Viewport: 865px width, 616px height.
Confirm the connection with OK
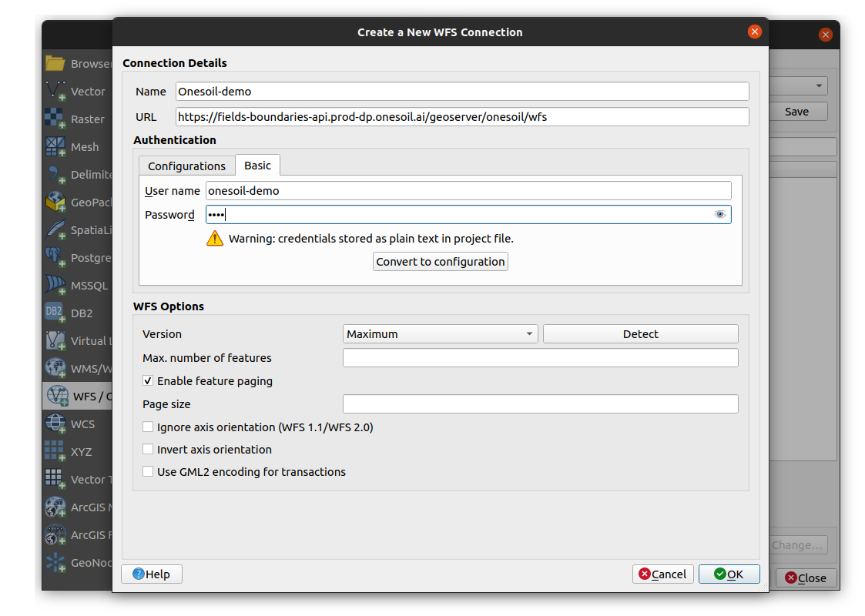click(729, 574)
